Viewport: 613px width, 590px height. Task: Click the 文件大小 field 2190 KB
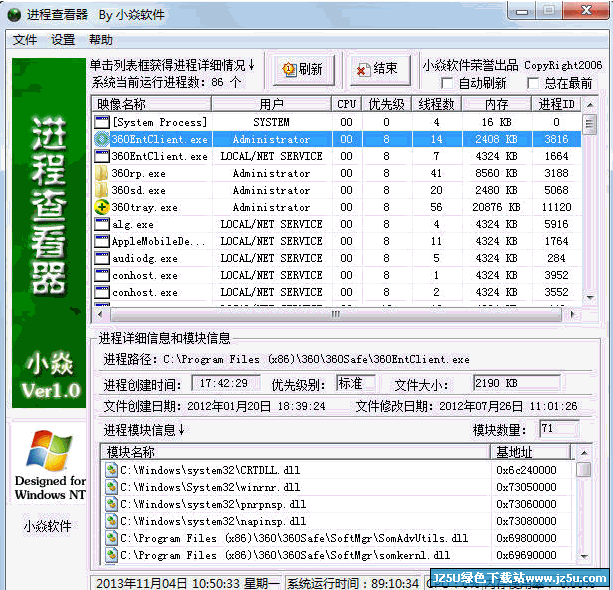[x=516, y=383]
